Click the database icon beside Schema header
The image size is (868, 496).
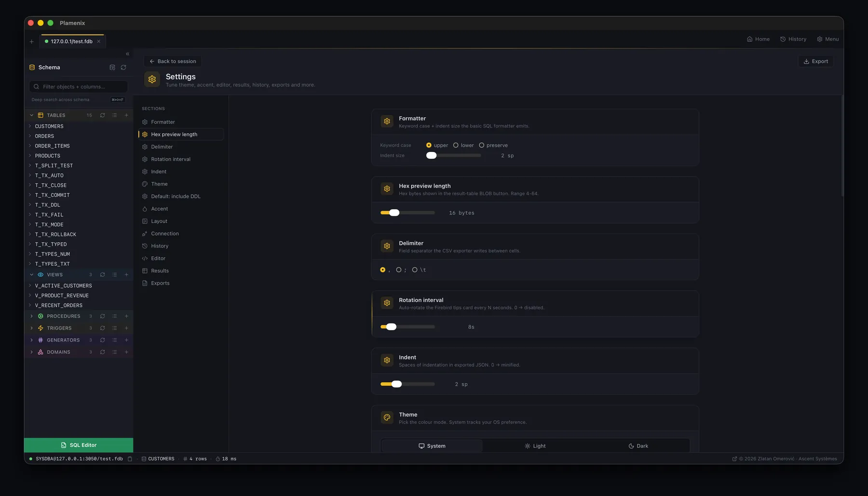point(112,68)
